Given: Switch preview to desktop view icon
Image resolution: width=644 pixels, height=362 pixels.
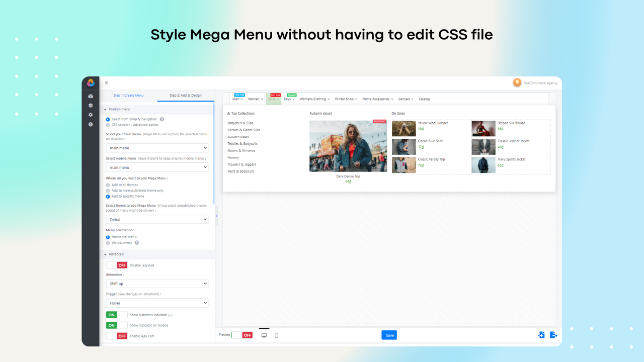Looking at the screenshot, I should [264, 335].
